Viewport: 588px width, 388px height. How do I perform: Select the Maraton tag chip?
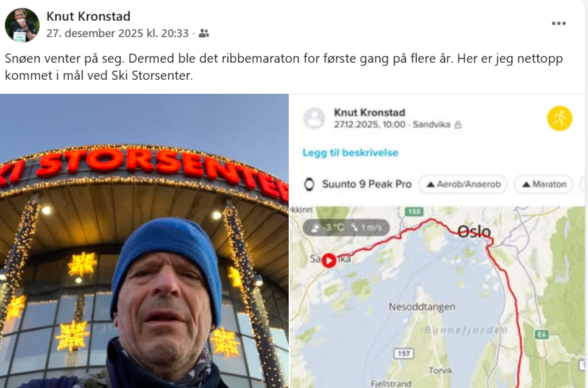click(x=544, y=185)
